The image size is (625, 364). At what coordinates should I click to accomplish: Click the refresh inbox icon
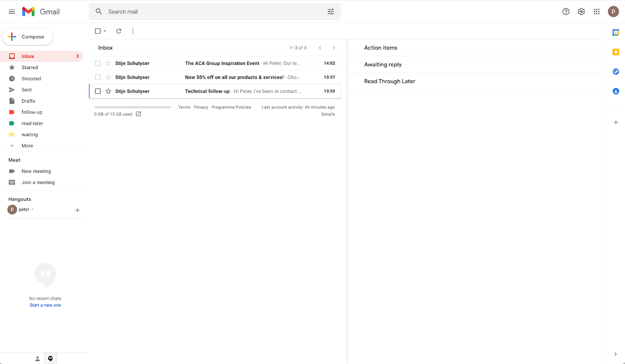point(119,31)
